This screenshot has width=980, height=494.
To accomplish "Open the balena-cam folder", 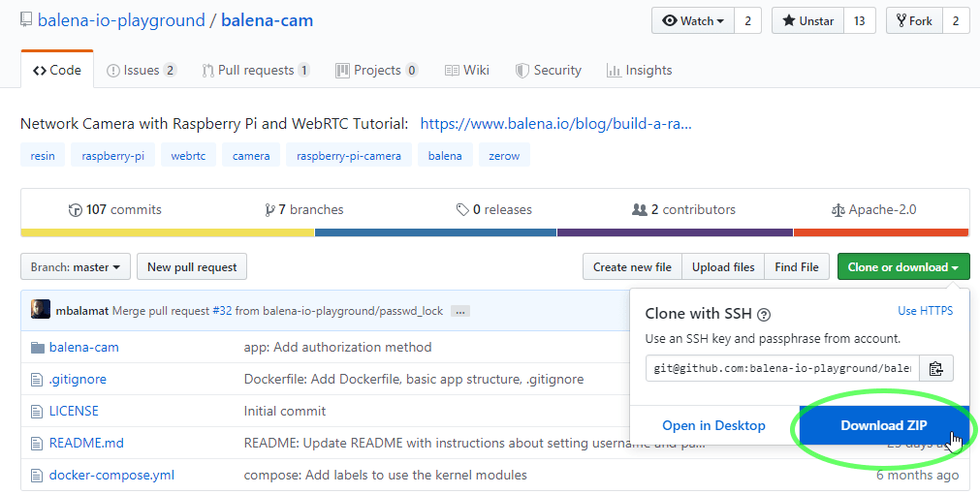I will [x=83, y=347].
